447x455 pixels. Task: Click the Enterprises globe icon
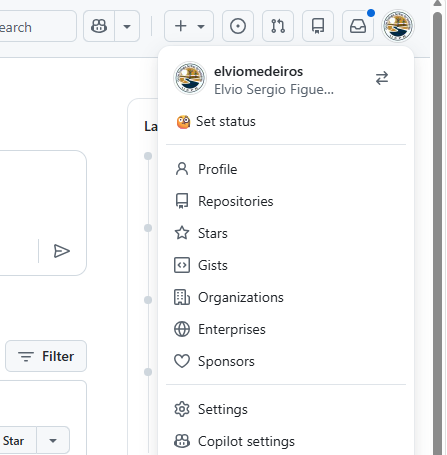(x=182, y=329)
